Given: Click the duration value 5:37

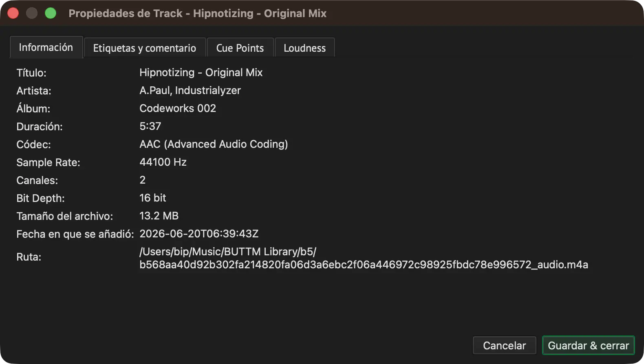Looking at the screenshot, I should click(150, 126).
